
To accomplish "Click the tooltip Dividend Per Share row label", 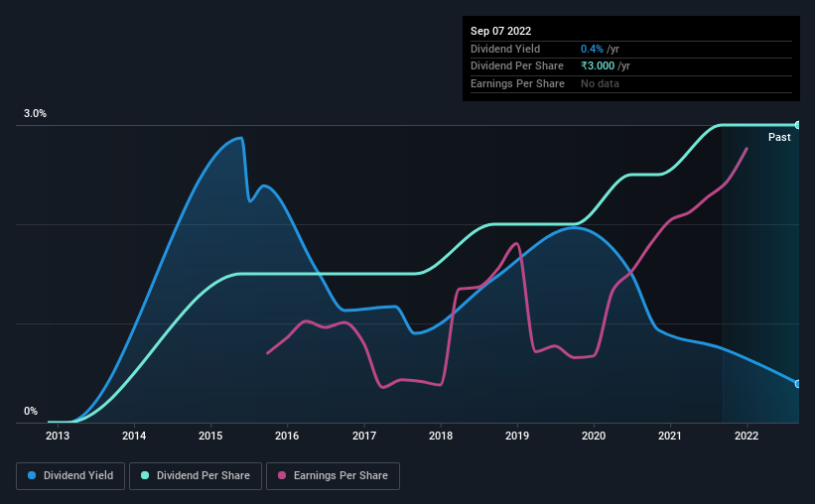I will (516, 66).
